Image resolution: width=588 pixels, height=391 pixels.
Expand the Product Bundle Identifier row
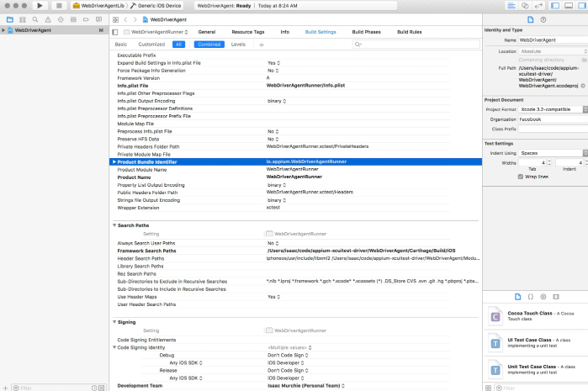(x=114, y=161)
